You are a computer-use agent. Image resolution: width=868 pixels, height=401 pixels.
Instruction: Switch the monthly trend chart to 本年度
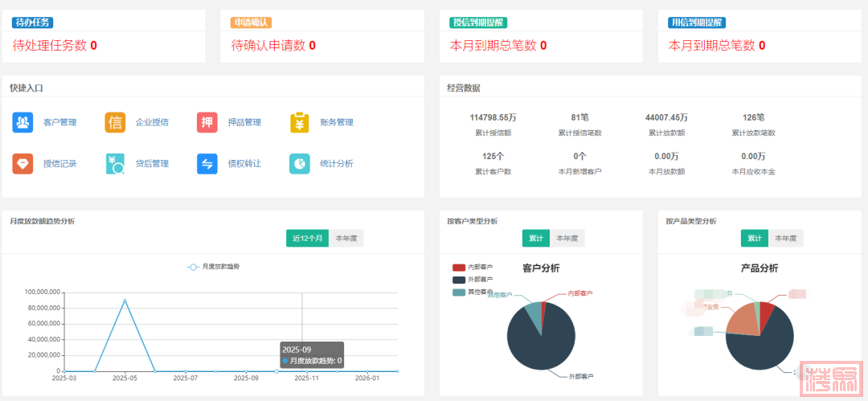[346, 238]
